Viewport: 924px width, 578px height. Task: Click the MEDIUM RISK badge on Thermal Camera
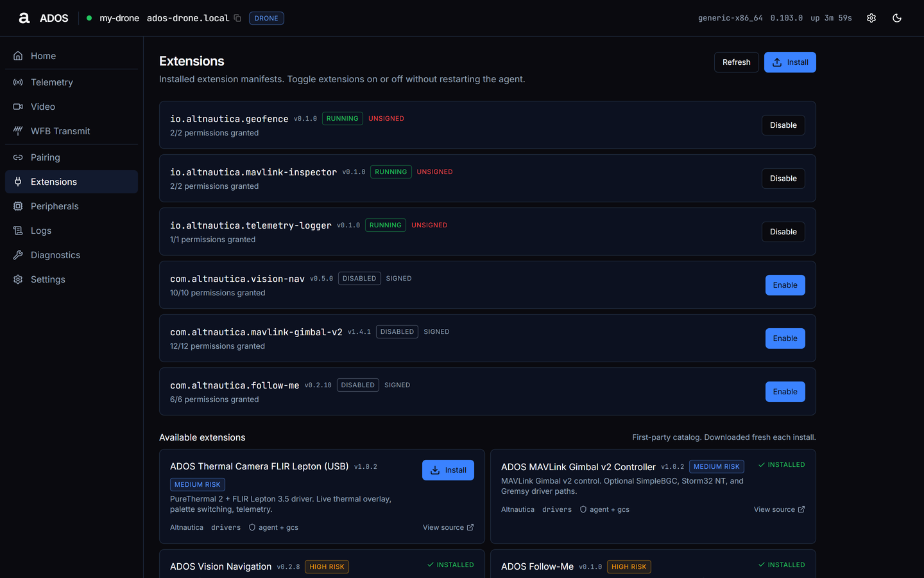198,485
